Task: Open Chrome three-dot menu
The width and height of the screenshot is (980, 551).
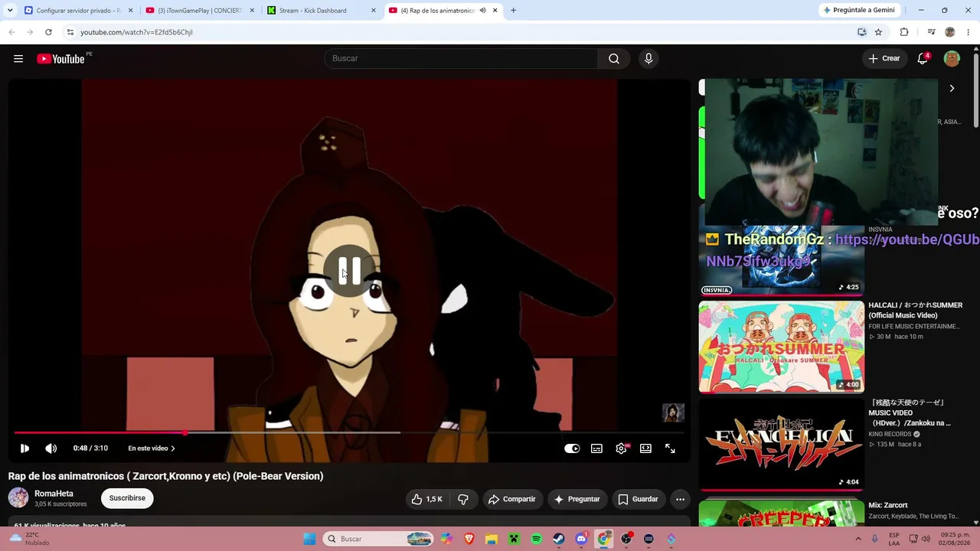Action: [968, 32]
